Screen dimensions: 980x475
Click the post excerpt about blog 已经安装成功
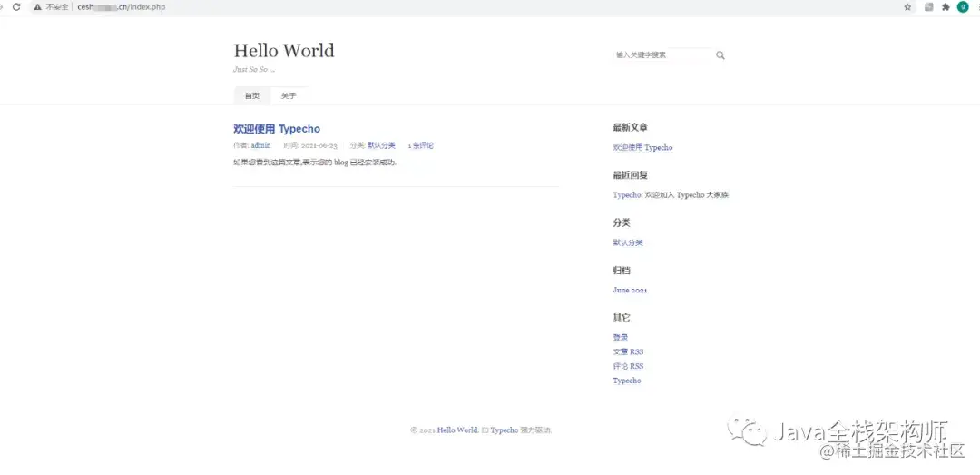tap(315, 162)
